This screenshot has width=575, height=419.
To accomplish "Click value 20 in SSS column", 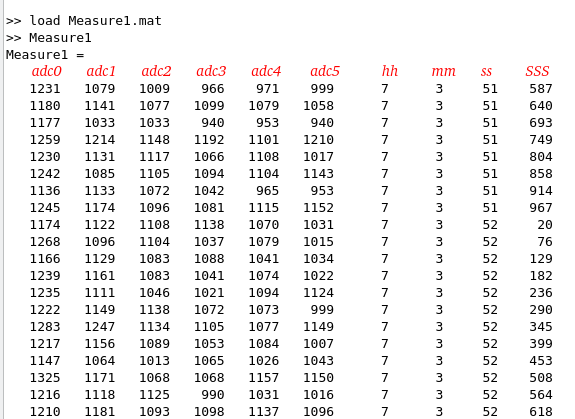I will click(x=545, y=225).
